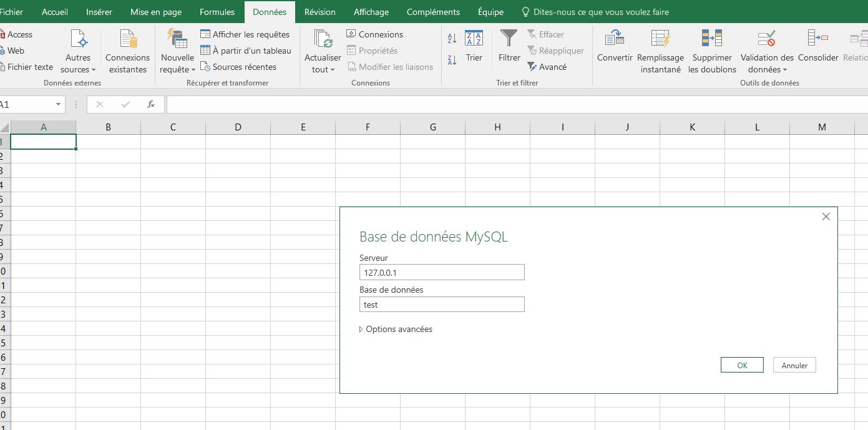Viewport: 868px width, 430px height.
Task: Open Validation des données dropdown
Action: click(767, 51)
